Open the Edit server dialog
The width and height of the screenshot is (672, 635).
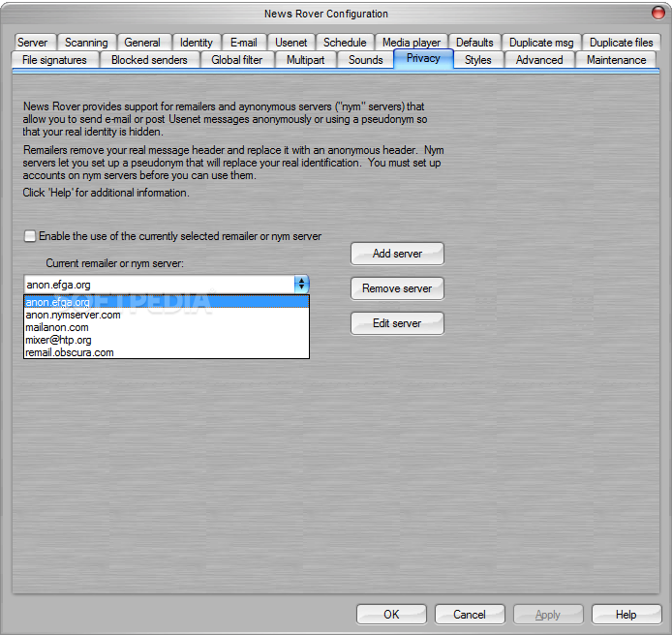click(x=397, y=323)
